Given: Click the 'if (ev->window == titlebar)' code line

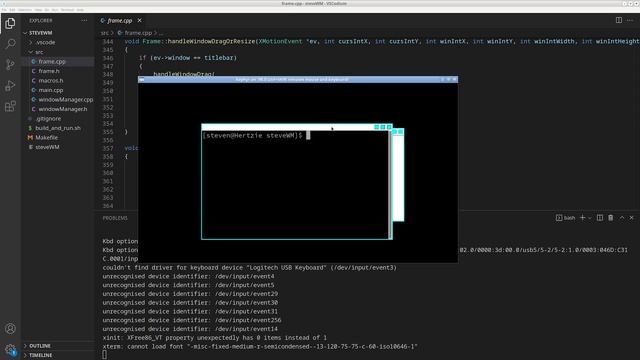Looking at the screenshot, I should [x=188, y=58].
